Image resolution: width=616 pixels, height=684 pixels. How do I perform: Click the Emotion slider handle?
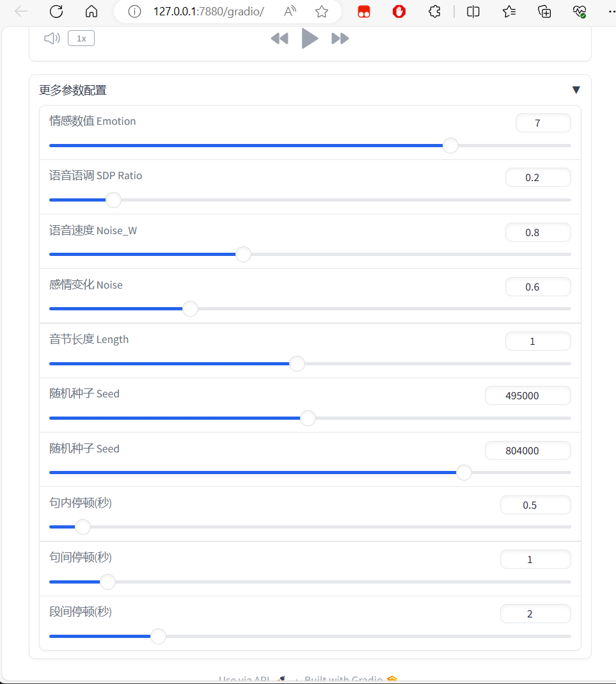450,145
